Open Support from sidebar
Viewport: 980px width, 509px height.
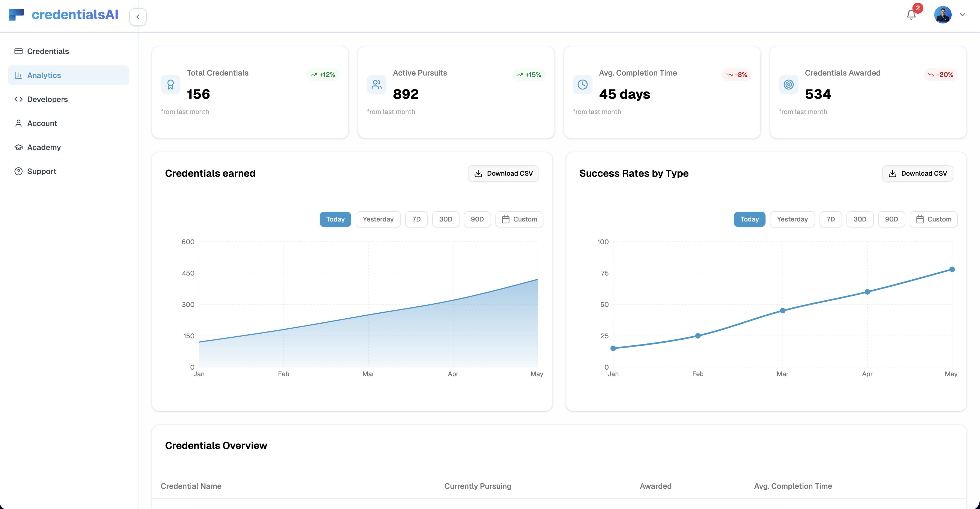68,171
